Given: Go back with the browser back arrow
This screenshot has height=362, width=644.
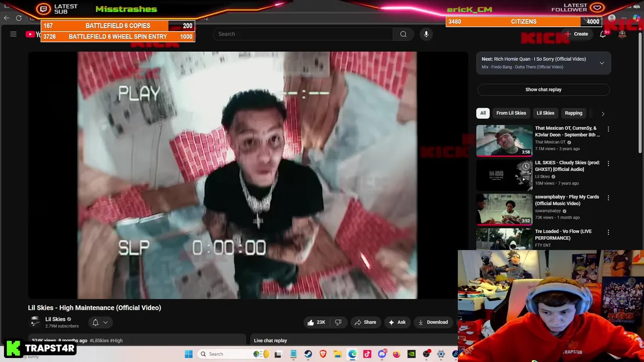Looking at the screenshot, I should tap(7, 18).
